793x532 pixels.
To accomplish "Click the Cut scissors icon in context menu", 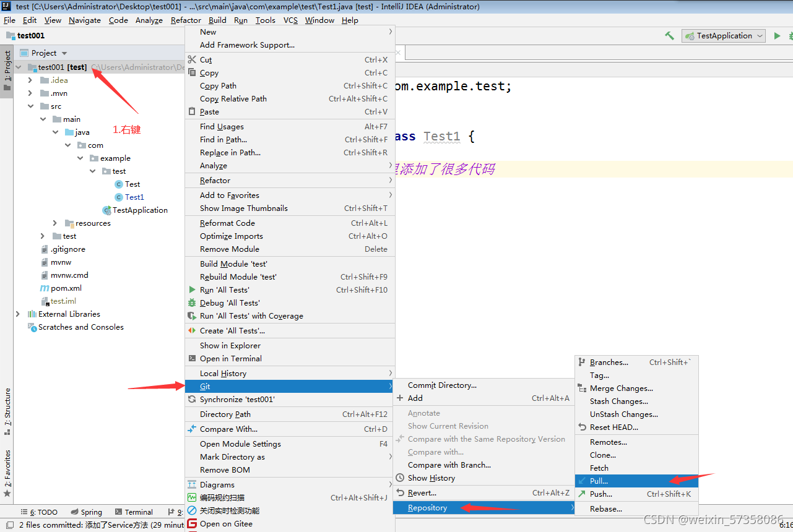I will coord(192,60).
